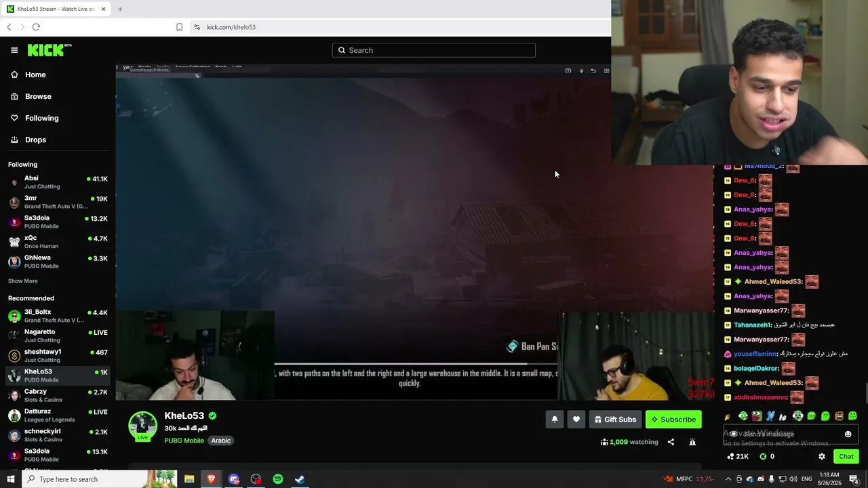Screen dimensions: 868x488
Task: Open File Explorer from taskbar
Action: click(x=189, y=479)
